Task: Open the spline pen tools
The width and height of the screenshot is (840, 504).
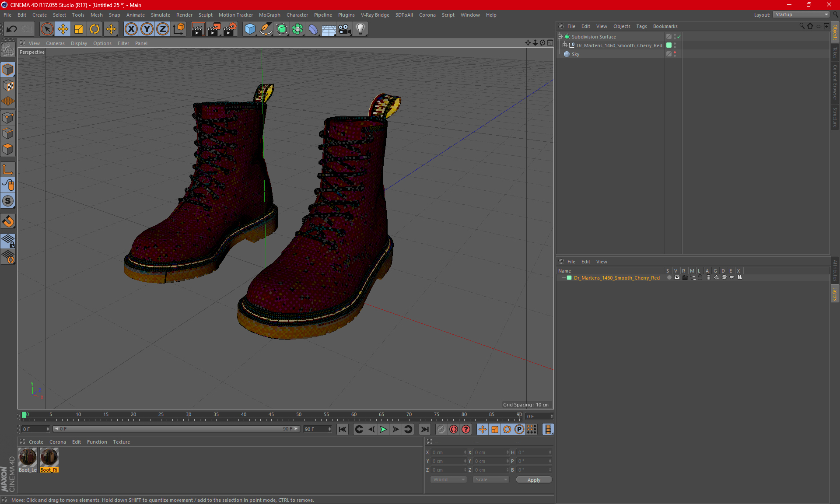Action: (266, 29)
